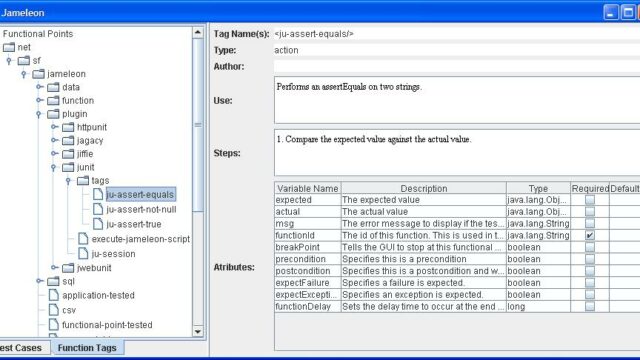The height and width of the screenshot is (360, 640).
Task: Click the sql folder icon
Action: (53, 282)
